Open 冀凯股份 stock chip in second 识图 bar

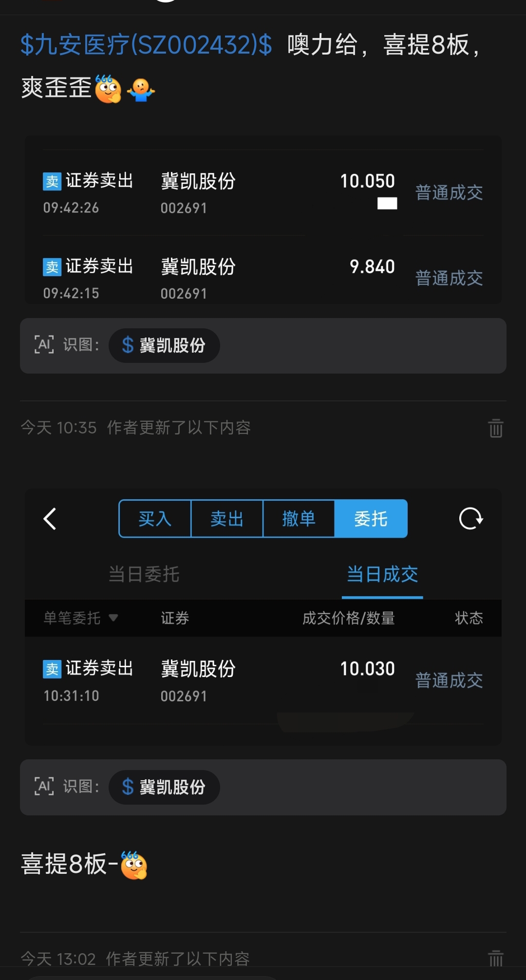[x=164, y=787]
